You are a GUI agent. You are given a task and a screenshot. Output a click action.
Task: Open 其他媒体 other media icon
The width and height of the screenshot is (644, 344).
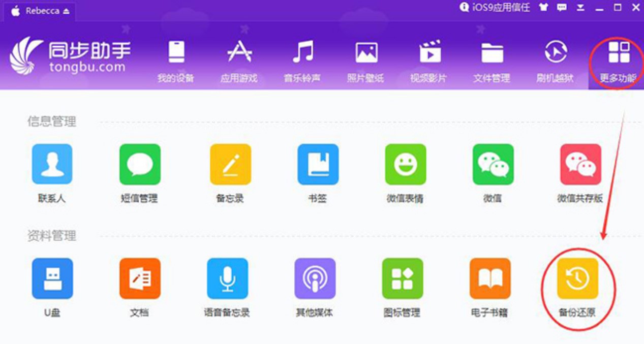coord(315,278)
